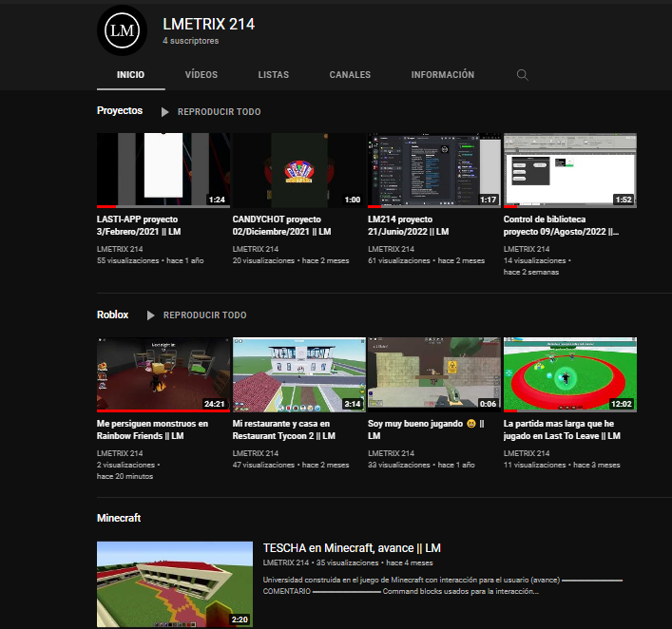The height and width of the screenshot is (629, 672).
Task: Click title Control de biblioteca proyecto
Action: click(561, 225)
